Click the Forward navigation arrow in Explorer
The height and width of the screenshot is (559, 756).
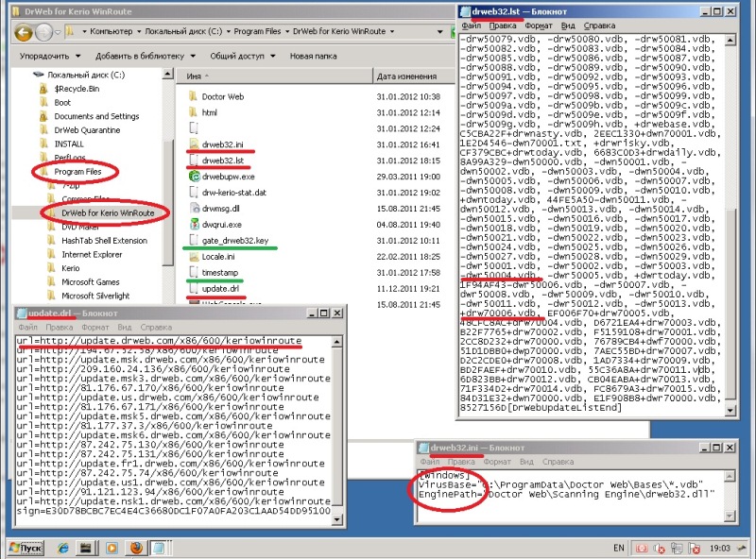point(43,32)
